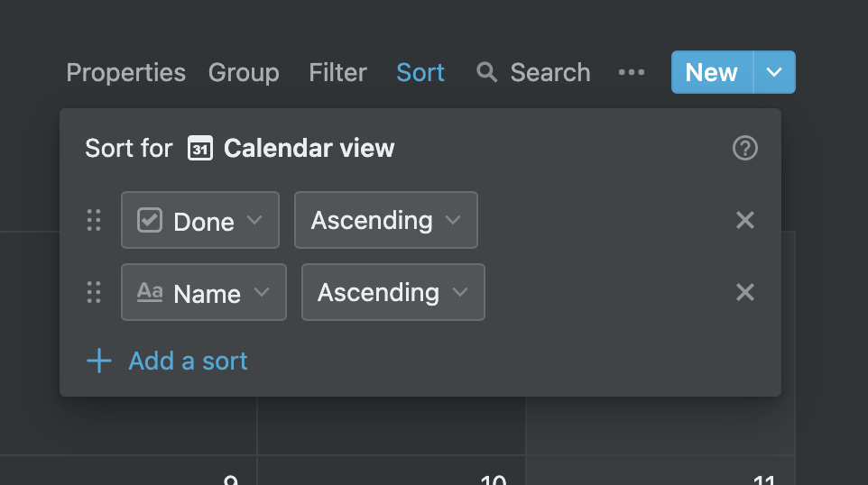Image resolution: width=868 pixels, height=485 pixels.
Task: Open the Group menu
Action: click(244, 72)
